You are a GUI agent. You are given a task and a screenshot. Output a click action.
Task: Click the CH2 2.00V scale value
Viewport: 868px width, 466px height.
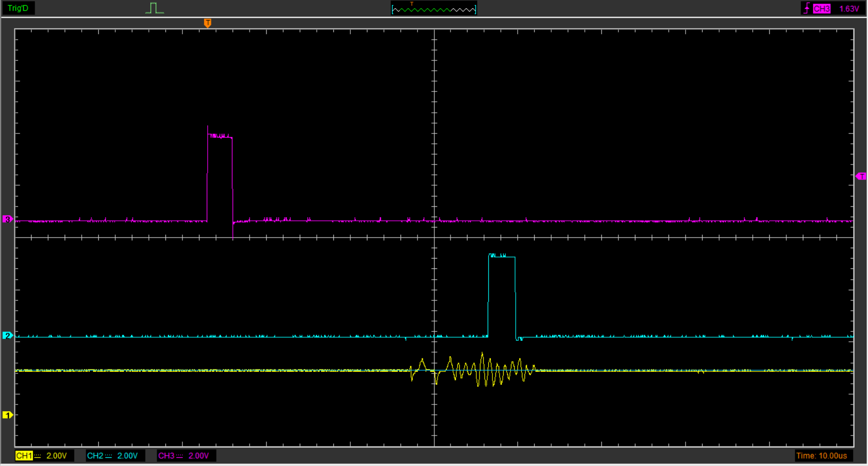(x=127, y=456)
